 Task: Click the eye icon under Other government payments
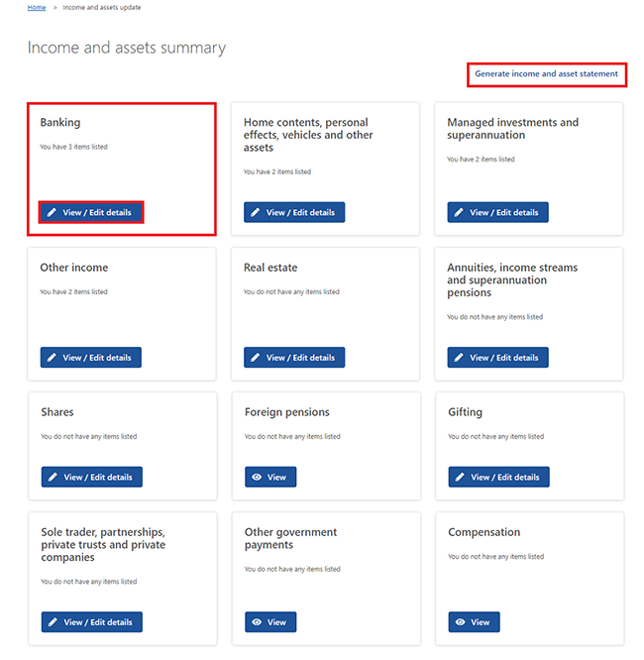coord(258,622)
